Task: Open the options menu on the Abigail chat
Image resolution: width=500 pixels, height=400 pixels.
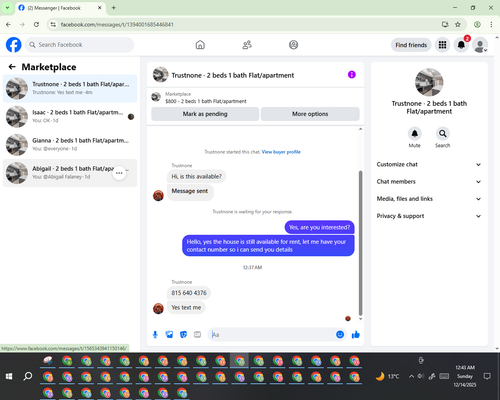Action: coord(119,173)
